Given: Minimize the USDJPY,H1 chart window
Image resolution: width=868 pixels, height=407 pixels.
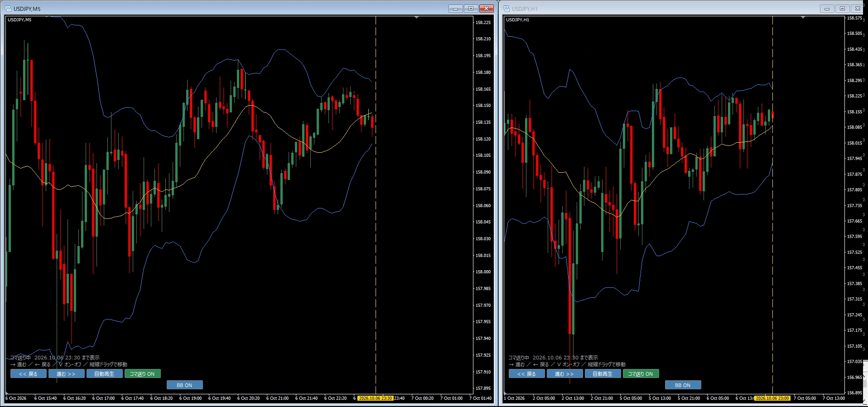Looking at the screenshot, I should point(827,9).
